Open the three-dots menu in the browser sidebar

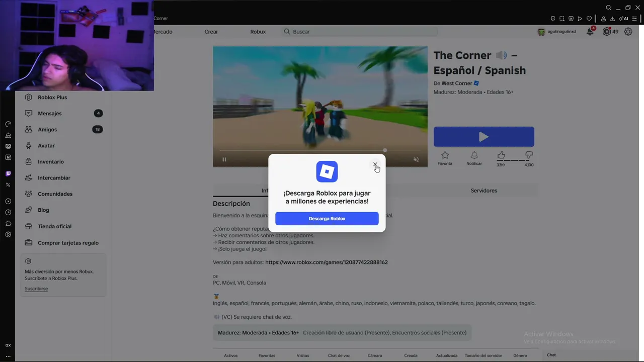pos(8,356)
